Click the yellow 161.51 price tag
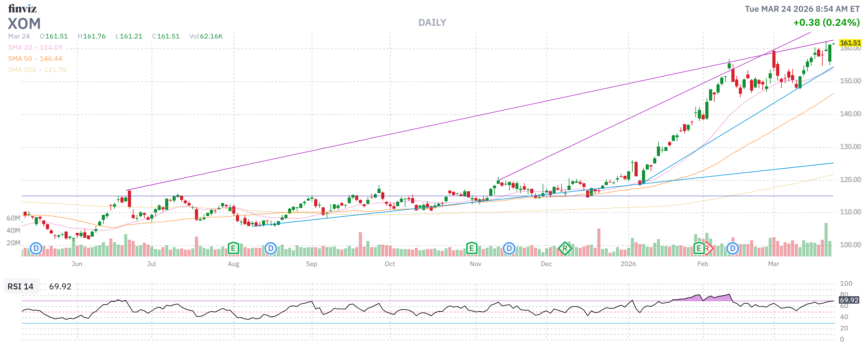868x349 pixels. point(850,43)
